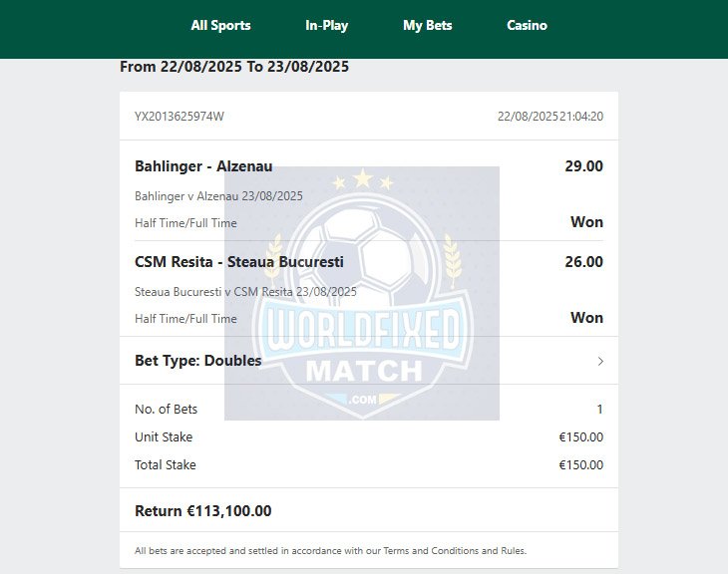Image resolution: width=728 pixels, height=574 pixels.
Task: Click the 29.00 odds value
Action: point(583,166)
